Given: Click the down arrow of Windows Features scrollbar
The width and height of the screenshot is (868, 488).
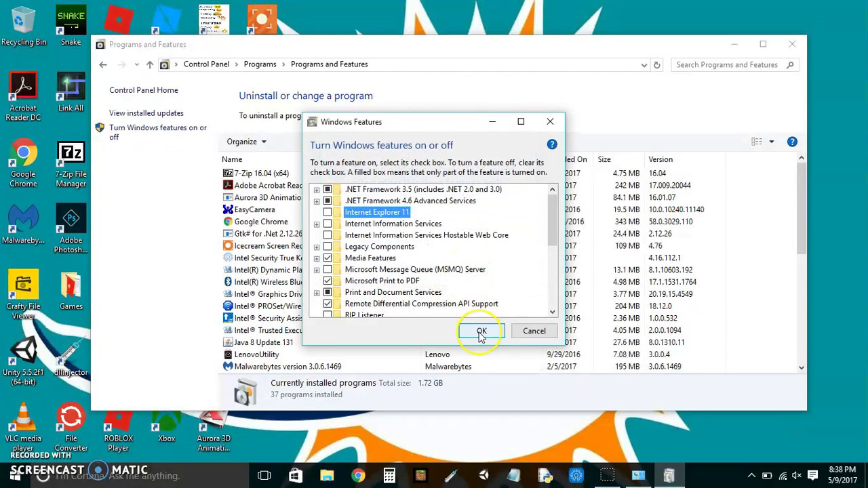Looking at the screenshot, I should pyautogui.click(x=552, y=312).
